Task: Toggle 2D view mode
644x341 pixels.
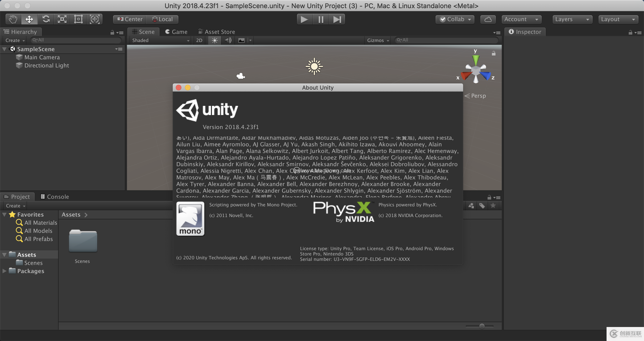Action: click(x=199, y=40)
